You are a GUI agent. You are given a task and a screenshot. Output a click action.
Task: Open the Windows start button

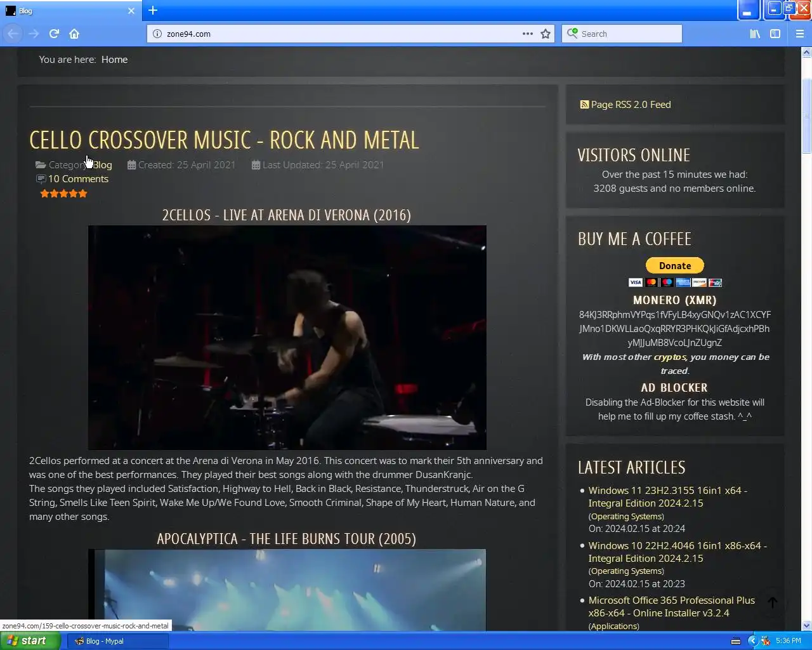(x=30, y=640)
